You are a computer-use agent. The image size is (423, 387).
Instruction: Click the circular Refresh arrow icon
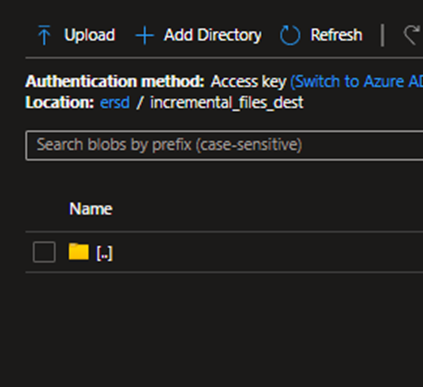tap(290, 35)
